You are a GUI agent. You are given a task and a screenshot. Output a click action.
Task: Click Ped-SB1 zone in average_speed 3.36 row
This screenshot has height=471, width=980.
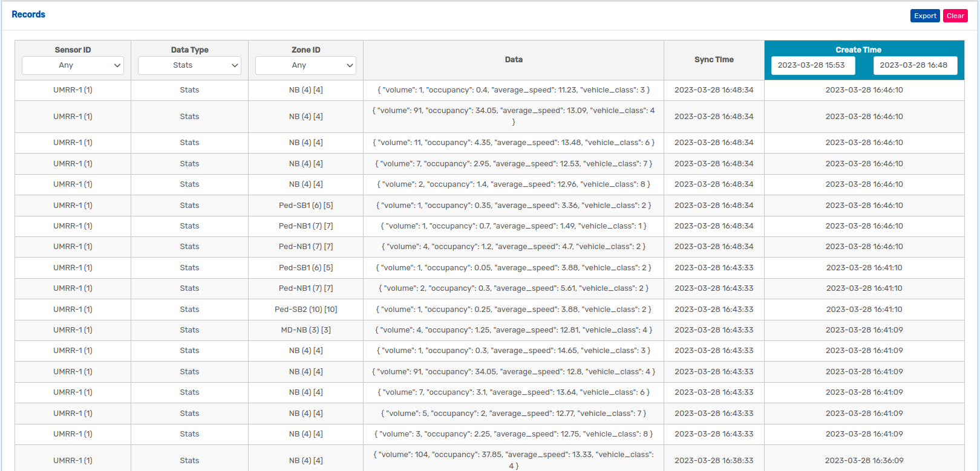point(305,206)
